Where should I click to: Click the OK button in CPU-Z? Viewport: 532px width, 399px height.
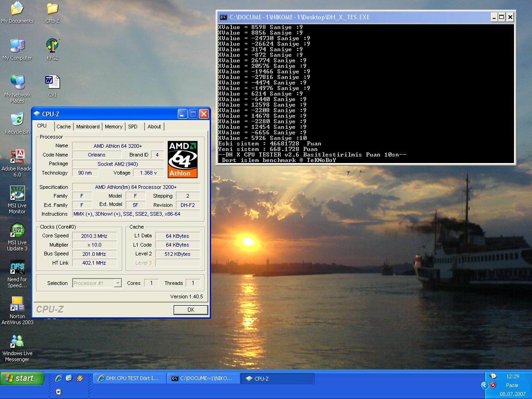click(191, 310)
